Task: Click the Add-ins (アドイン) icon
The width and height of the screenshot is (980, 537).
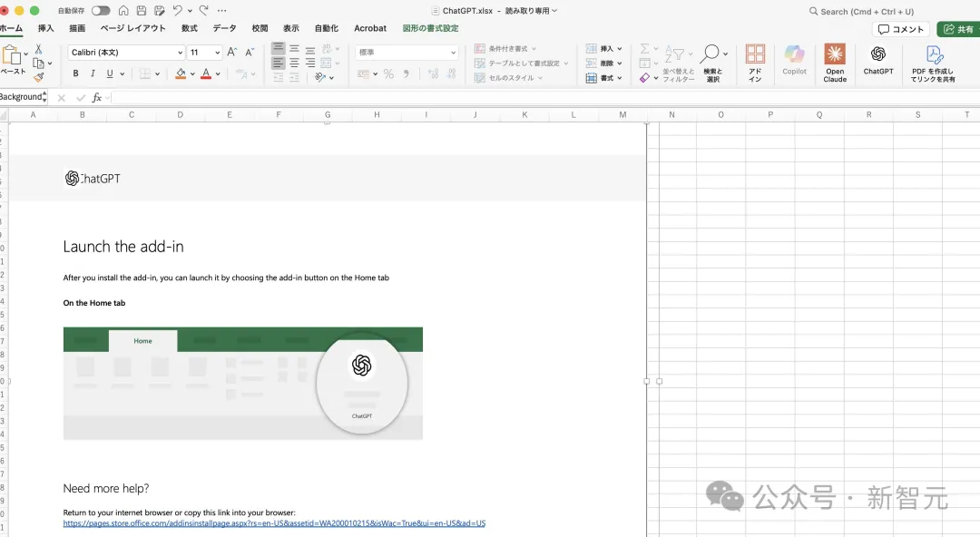Action: 755,62
